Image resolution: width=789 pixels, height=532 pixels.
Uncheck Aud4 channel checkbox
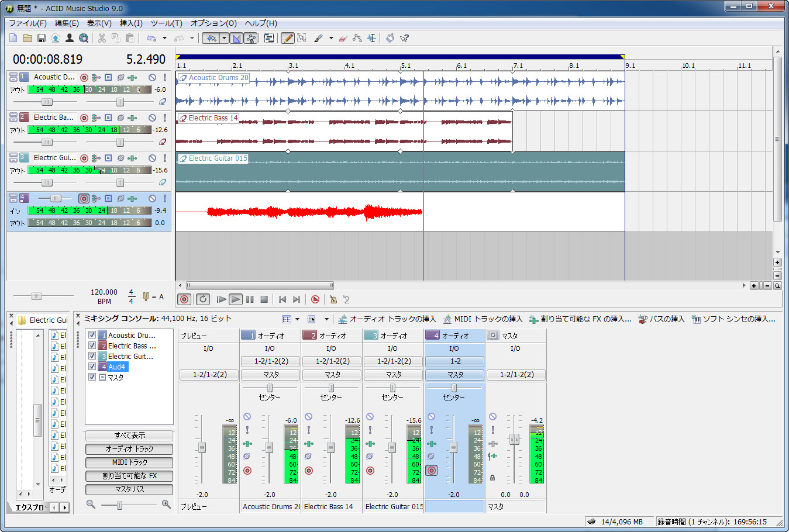point(92,367)
